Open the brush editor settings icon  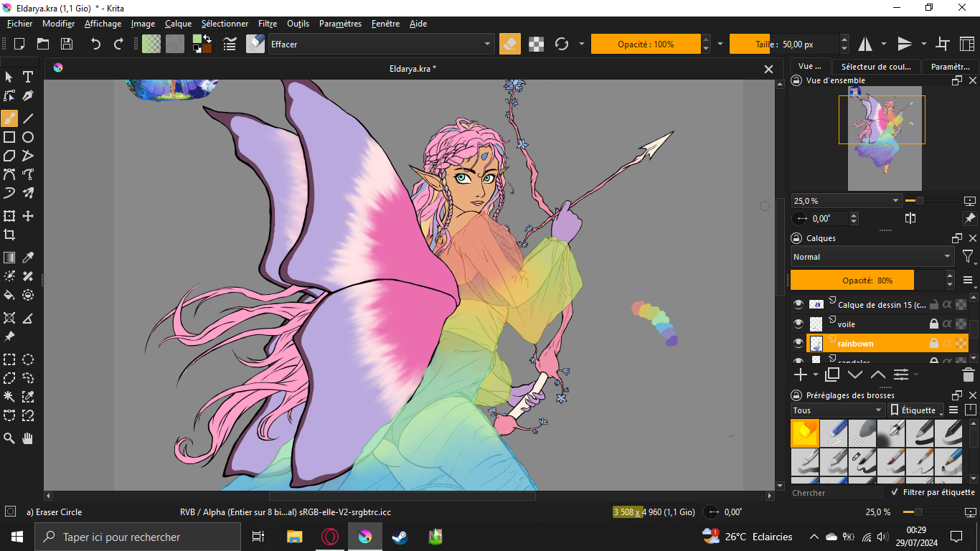[x=230, y=44]
